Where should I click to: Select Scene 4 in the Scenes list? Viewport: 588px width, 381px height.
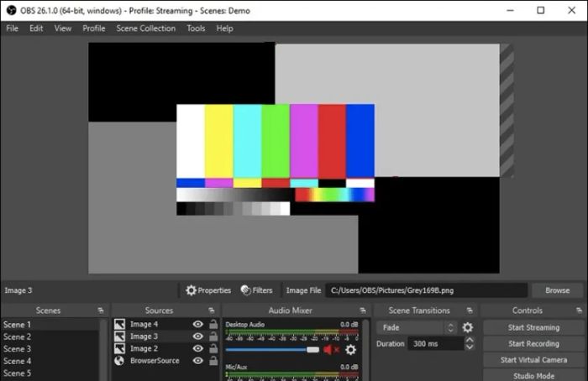[x=50, y=361]
